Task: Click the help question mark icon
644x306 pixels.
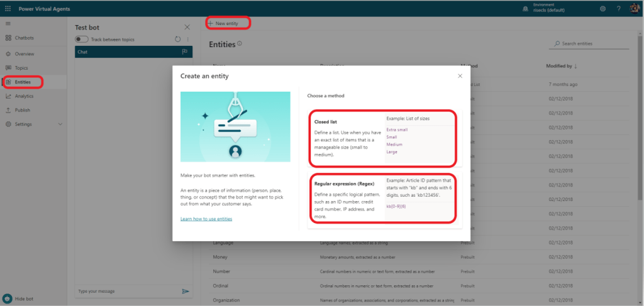Action: tap(618, 9)
